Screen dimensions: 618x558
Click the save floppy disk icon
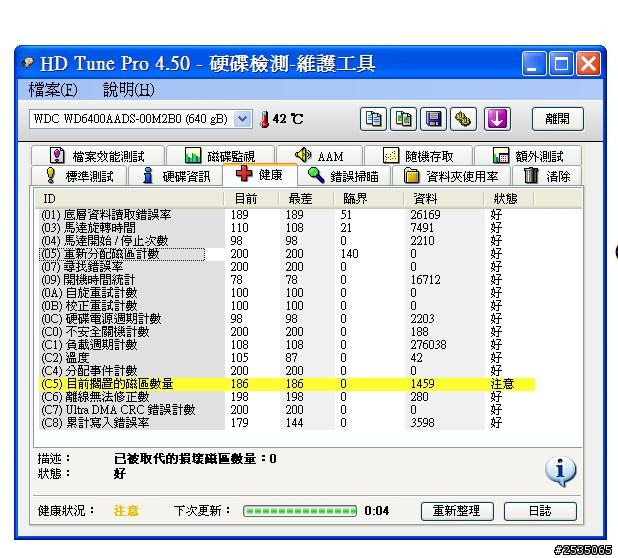tap(433, 119)
